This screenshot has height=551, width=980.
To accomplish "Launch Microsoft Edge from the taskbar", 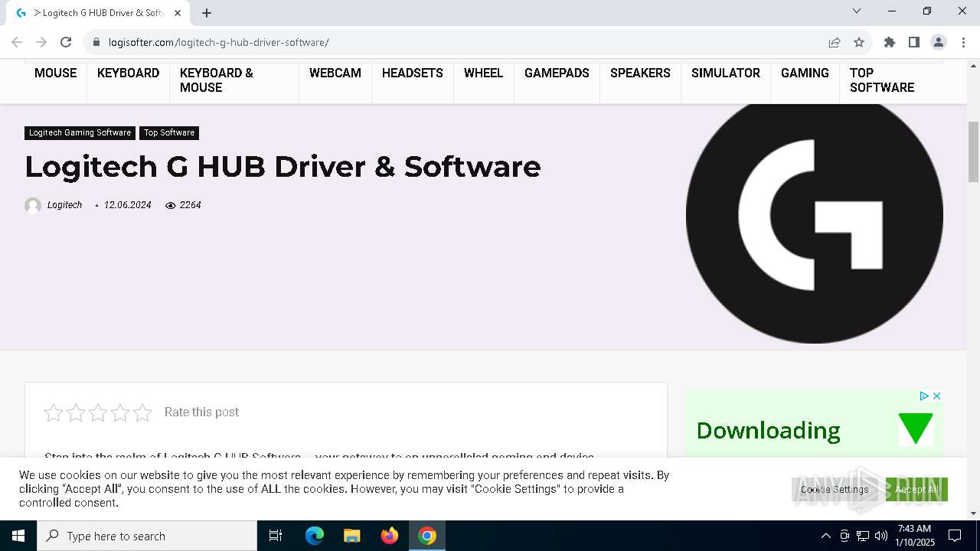I will click(x=315, y=536).
